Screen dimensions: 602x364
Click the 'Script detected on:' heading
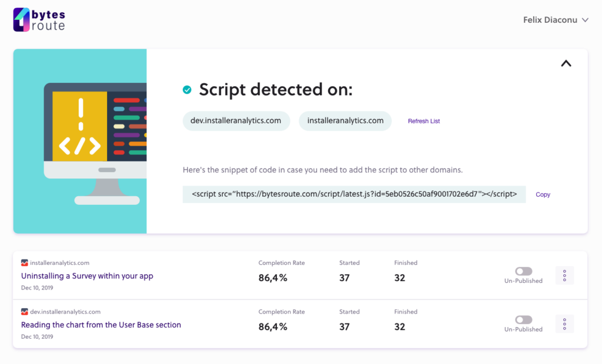coord(276,90)
